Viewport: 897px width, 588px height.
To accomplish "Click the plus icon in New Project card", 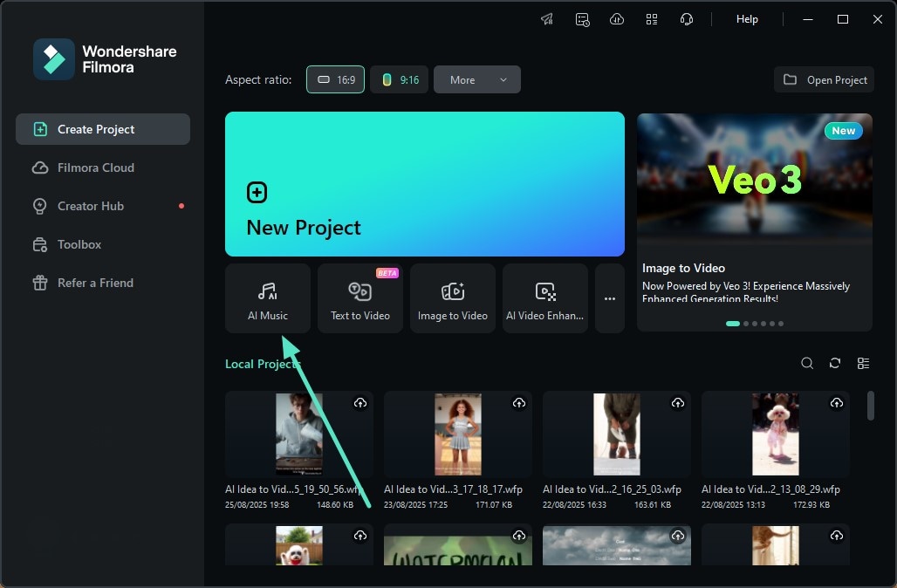I will 257,192.
